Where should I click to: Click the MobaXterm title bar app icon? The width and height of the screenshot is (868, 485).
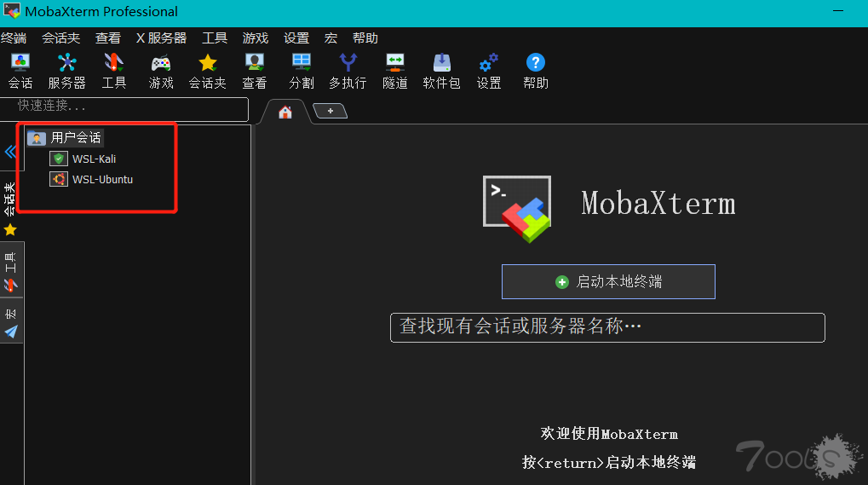coord(12,11)
